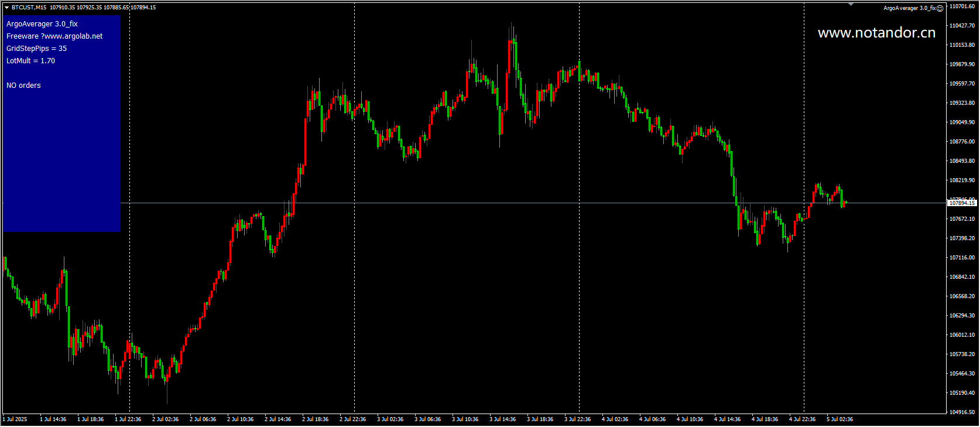The height and width of the screenshot is (427, 980).
Task: Click the 5 Jul 02:36 time label
Action: pos(839,419)
